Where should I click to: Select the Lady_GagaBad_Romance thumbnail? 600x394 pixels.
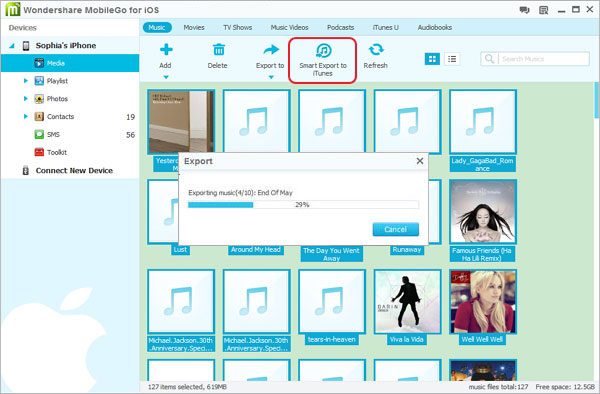click(x=483, y=122)
